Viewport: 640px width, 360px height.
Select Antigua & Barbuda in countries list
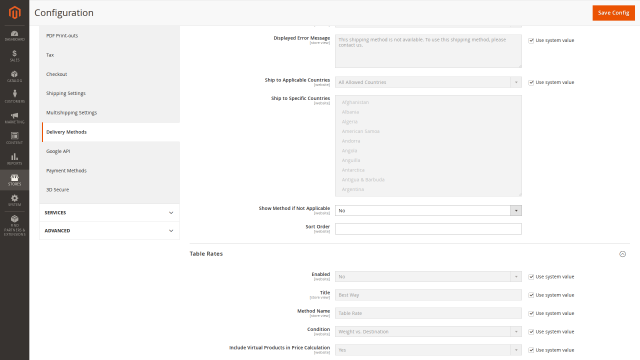pos(427,180)
